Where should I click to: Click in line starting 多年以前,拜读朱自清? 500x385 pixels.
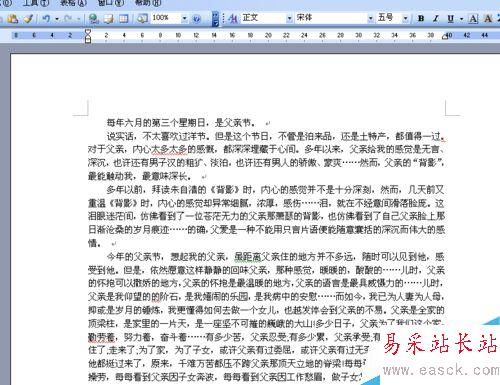pyautogui.click(x=275, y=190)
